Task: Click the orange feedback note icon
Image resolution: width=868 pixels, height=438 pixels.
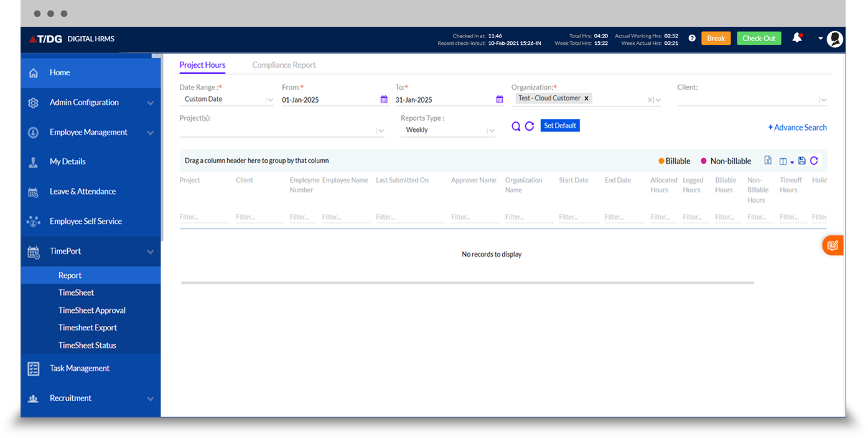Action: coord(833,246)
